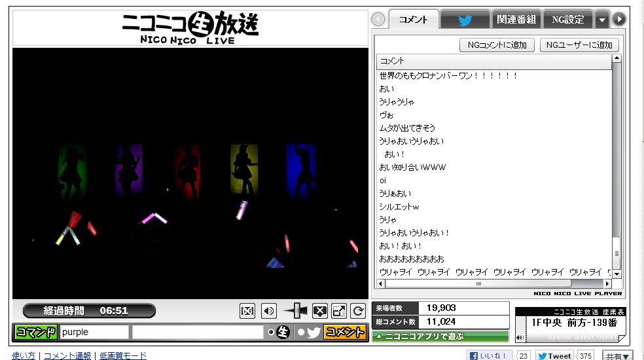644x360 pixels.
Task: Click the 経過時間 06:51 elapsed time display
Action: (89, 311)
